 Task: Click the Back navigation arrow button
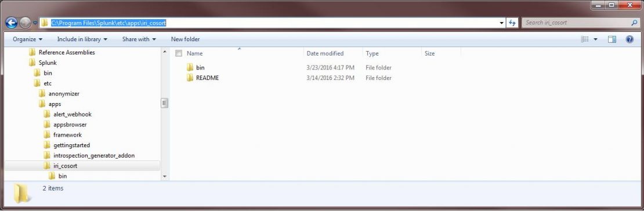coord(12,23)
